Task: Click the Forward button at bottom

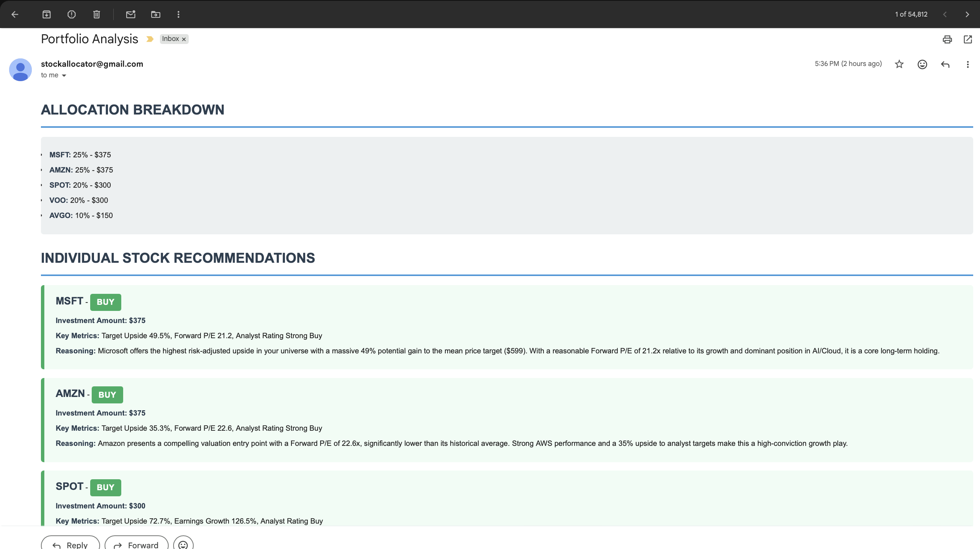Action: 136,544
